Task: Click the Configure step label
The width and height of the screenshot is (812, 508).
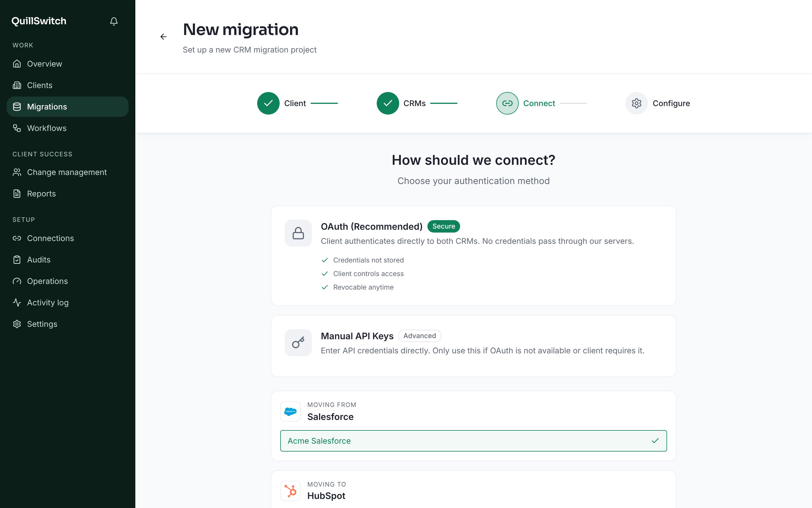Action: (671, 103)
